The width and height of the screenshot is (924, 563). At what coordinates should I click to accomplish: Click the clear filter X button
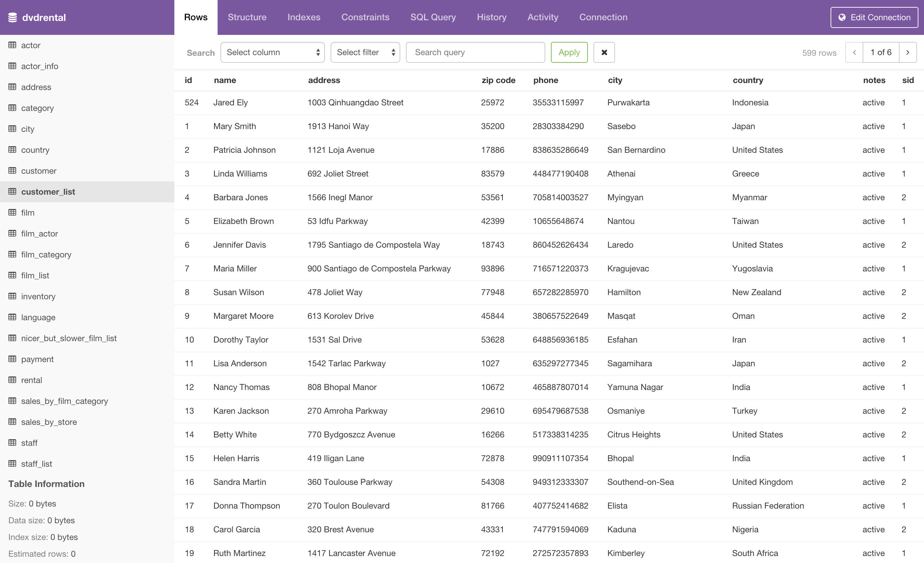click(x=603, y=52)
